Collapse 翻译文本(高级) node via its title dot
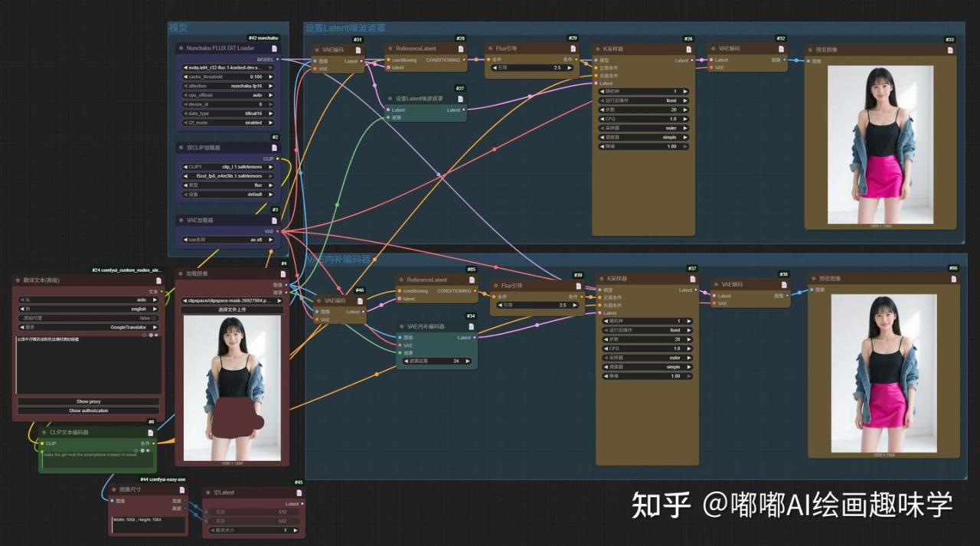 pyautogui.click(x=18, y=280)
